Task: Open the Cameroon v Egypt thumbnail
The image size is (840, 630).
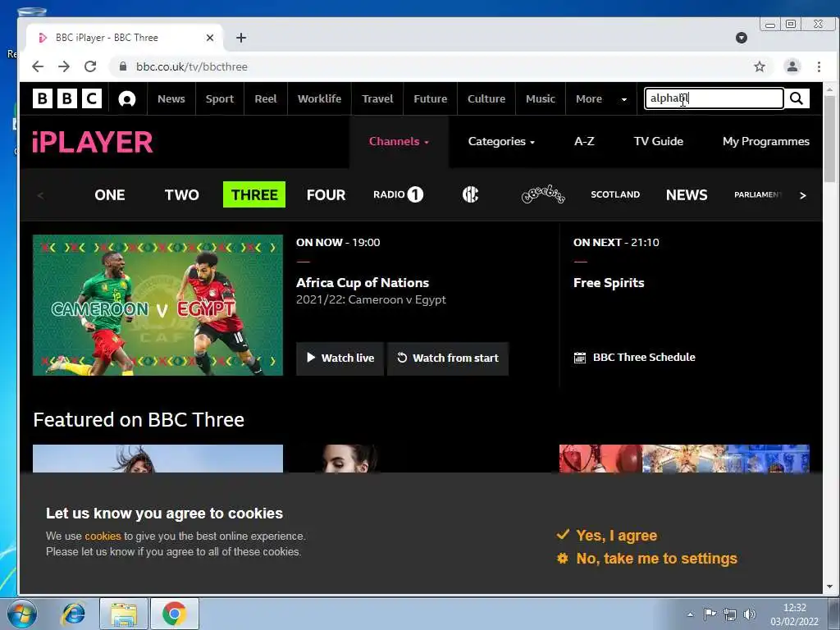Action: tap(157, 305)
